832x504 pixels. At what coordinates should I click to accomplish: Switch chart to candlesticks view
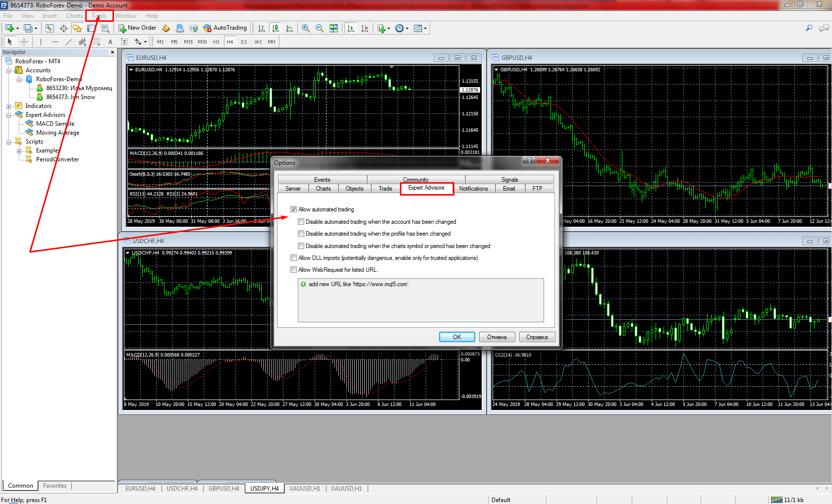click(276, 28)
